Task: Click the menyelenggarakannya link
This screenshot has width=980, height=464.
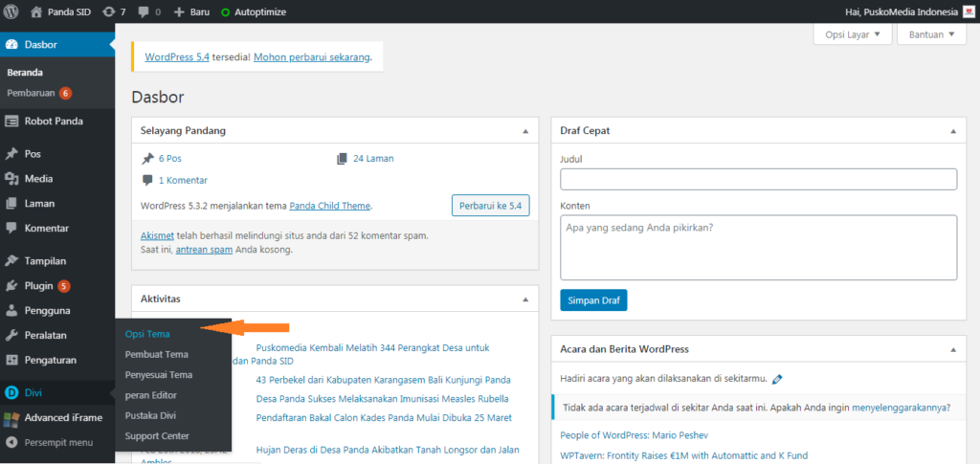Action: (x=898, y=408)
